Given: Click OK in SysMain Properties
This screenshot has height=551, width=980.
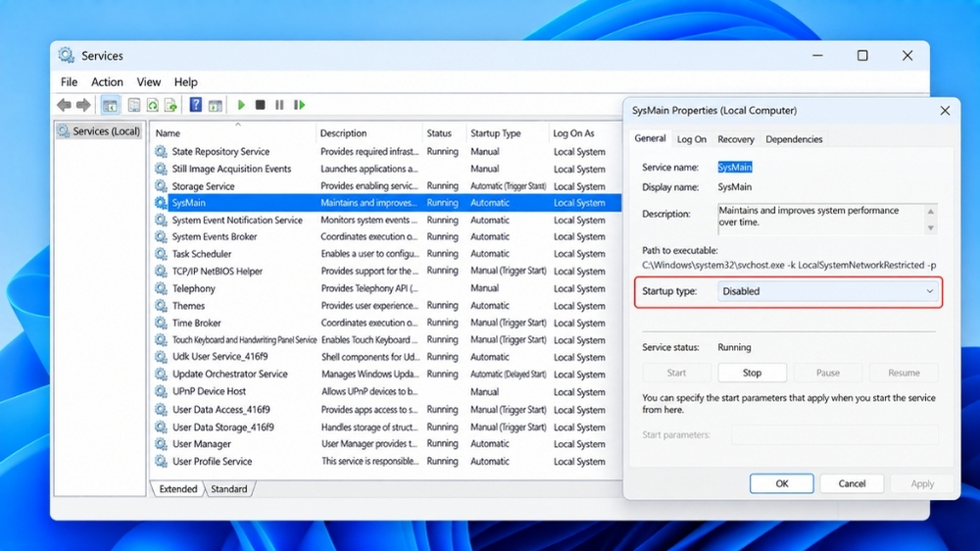Looking at the screenshot, I should point(782,483).
